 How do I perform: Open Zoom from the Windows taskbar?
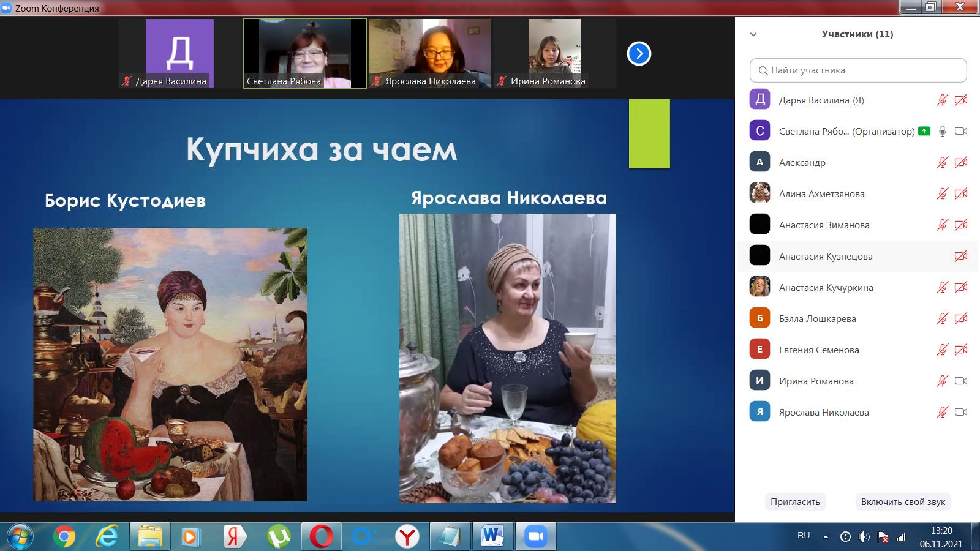[535, 537]
